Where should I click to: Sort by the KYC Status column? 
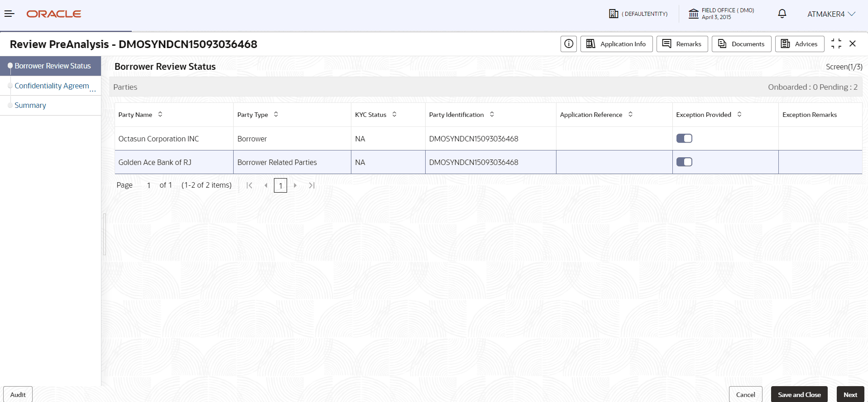394,114
